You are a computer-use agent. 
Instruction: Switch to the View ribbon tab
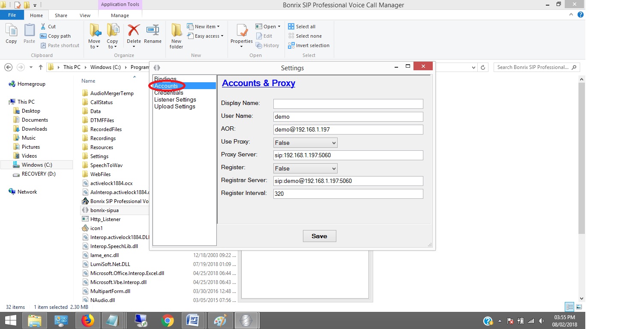pos(85,15)
